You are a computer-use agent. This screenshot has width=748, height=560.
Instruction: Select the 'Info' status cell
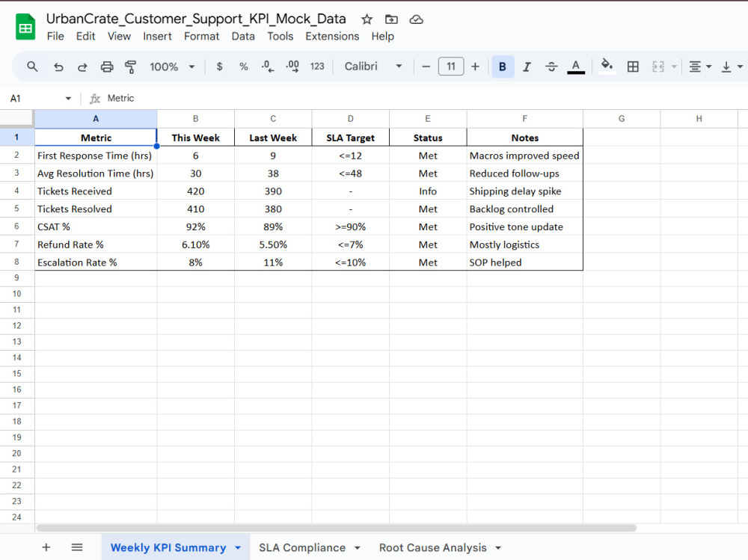click(x=428, y=191)
